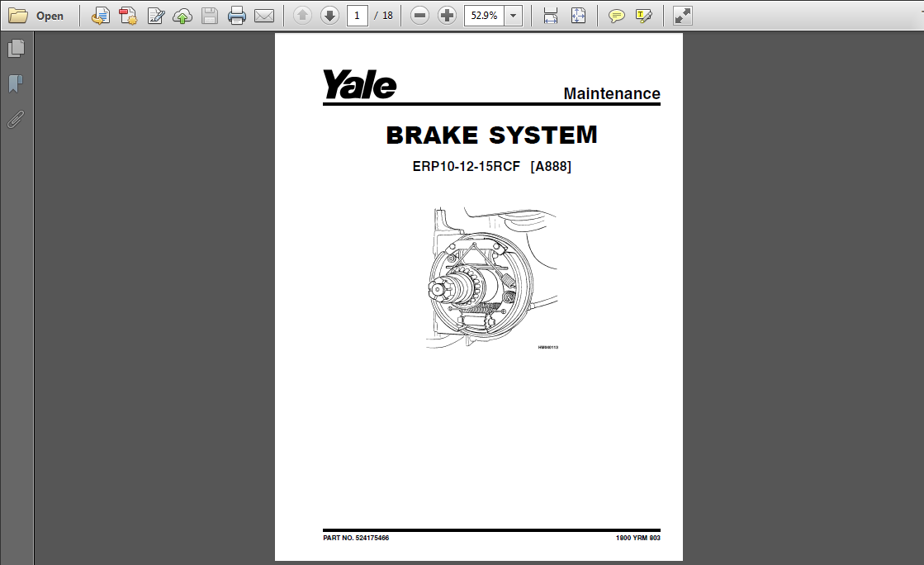Click the brake drum illustration
The image size is (924, 565).
490,278
